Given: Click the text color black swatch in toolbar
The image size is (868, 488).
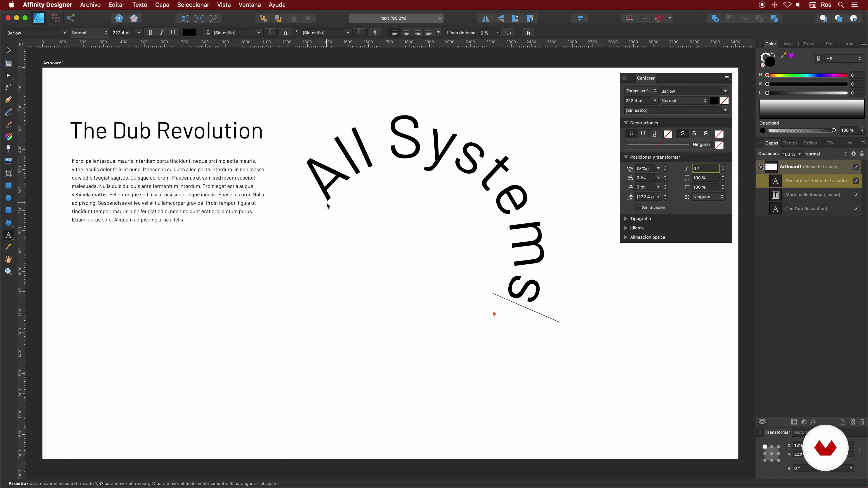Looking at the screenshot, I should point(189,33).
